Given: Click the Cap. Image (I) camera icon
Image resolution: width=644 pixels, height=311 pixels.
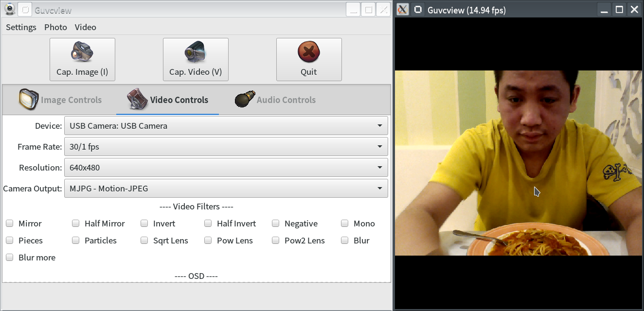Looking at the screenshot, I should [x=82, y=51].
